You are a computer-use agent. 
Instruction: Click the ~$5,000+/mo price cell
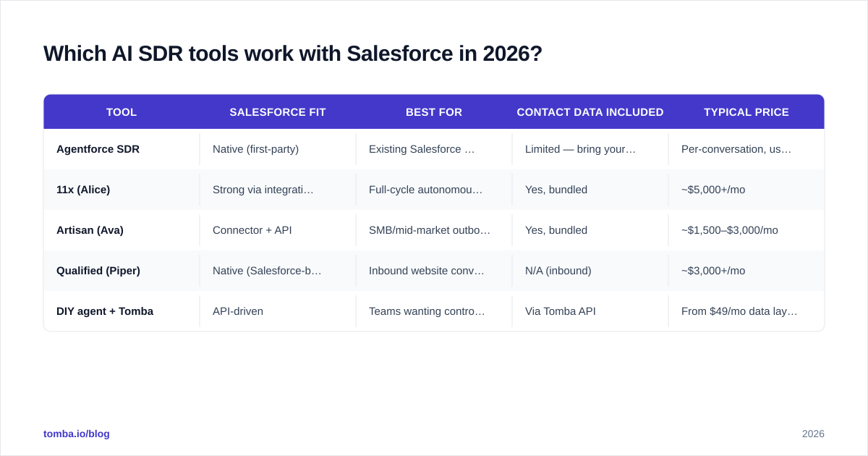(746, 190)
